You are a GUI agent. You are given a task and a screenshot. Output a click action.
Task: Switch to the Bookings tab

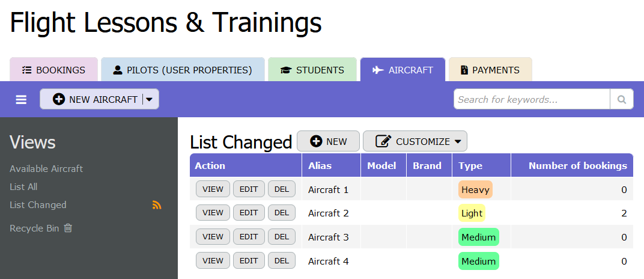pyautogui.click(x=53, y=70)
